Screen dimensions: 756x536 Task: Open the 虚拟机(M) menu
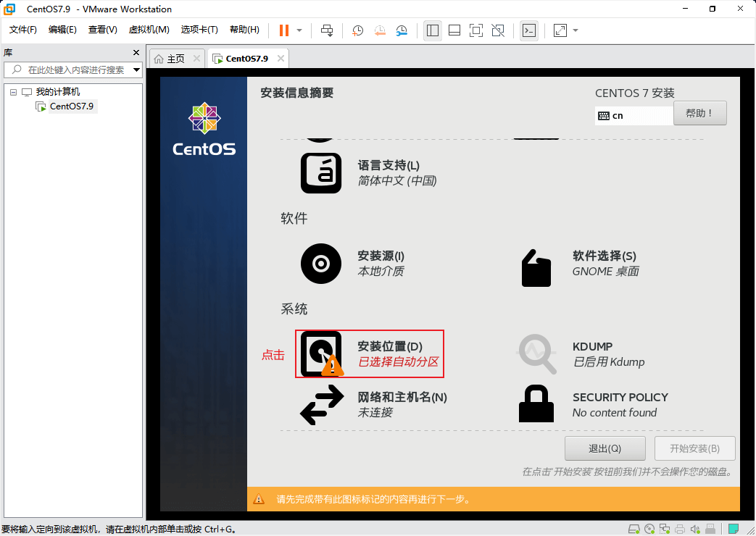pyautogui.click(x=149, y=30)
